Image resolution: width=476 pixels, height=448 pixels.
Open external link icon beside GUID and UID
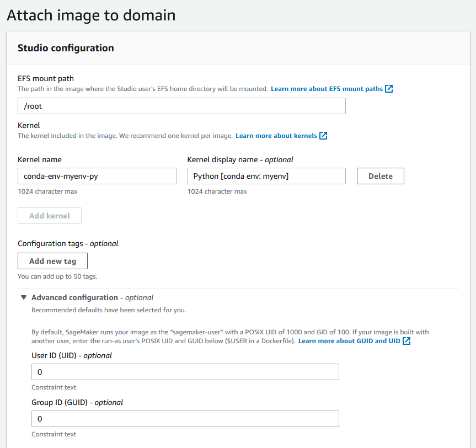pyautogui.click(x=407, y=341)
